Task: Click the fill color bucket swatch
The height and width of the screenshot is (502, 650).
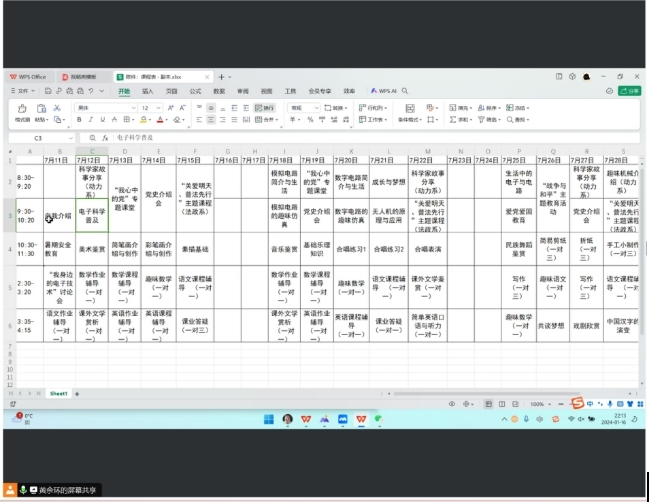Action: pos(141,119)
